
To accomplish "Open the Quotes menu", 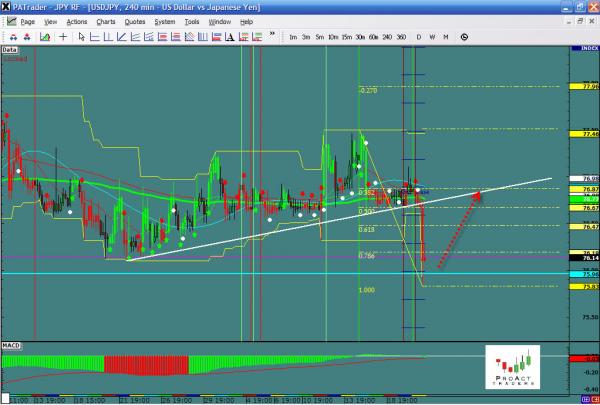I will click(x=137, y=21).
